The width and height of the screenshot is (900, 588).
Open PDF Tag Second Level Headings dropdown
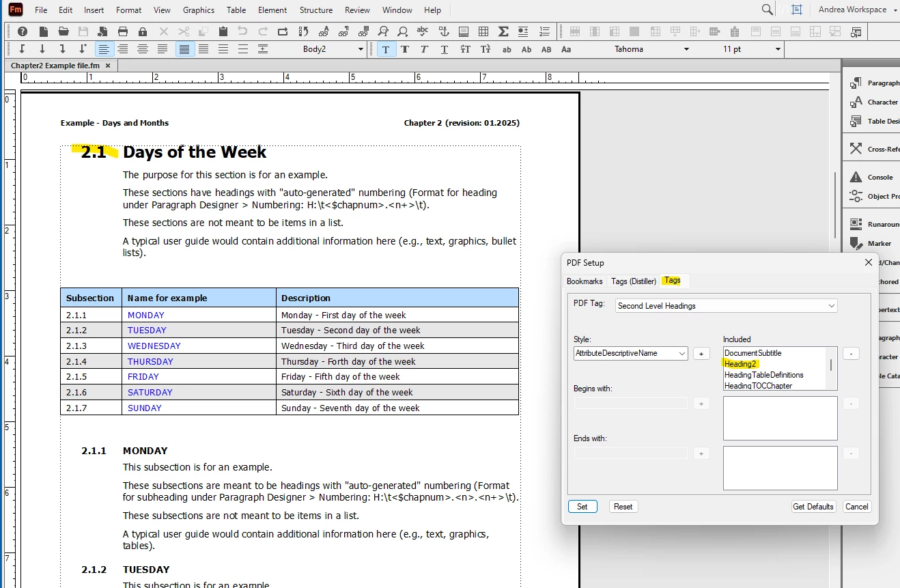pos(726,306)
